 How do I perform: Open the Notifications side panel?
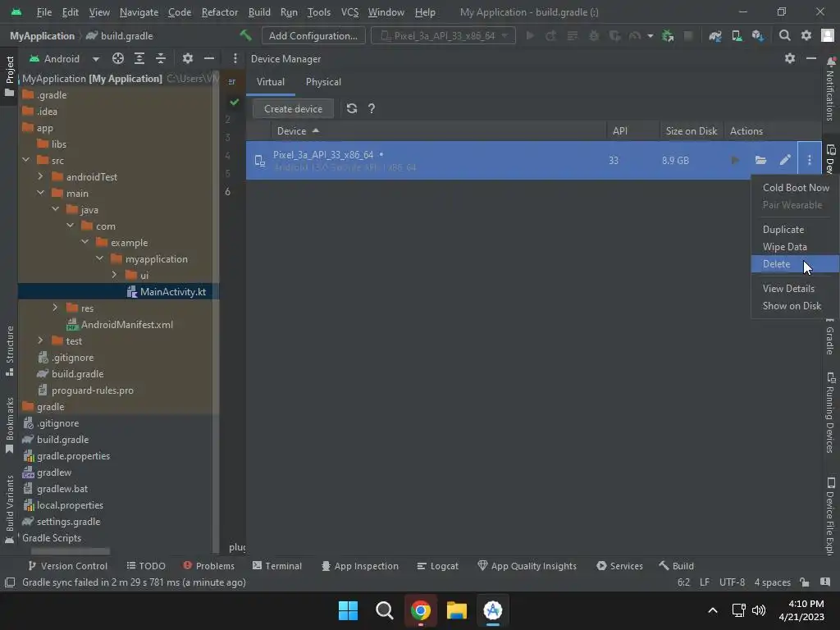tap(830, 89)
